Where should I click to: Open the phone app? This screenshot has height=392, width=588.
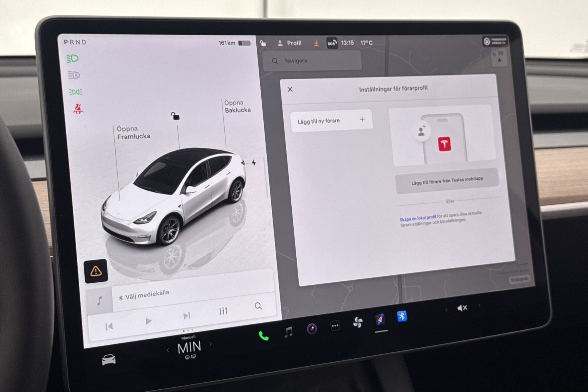tap(263, 336)
